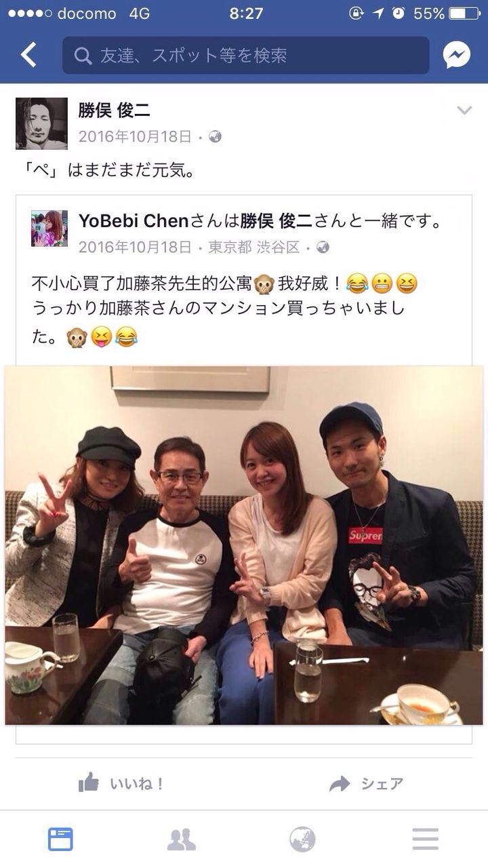The image size is (488, 868).
Task: Open the YoBebi Chen name link
Action: click(134, 220)
